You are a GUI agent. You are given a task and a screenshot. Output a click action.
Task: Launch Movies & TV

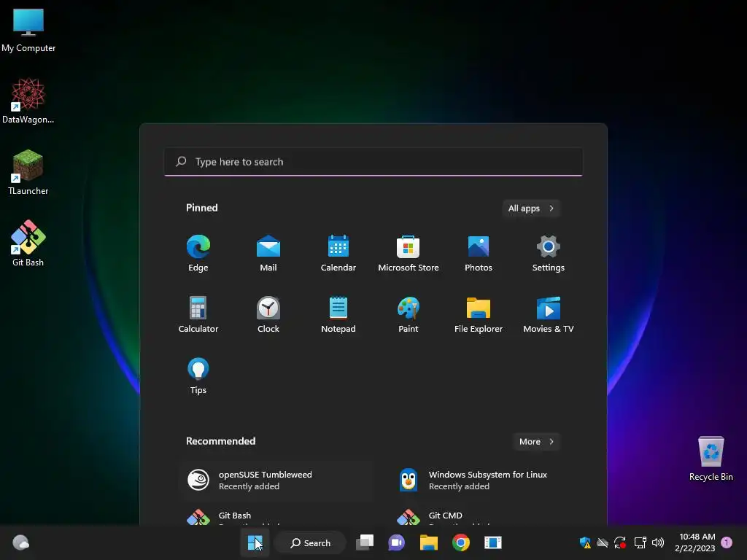[549, 314]
